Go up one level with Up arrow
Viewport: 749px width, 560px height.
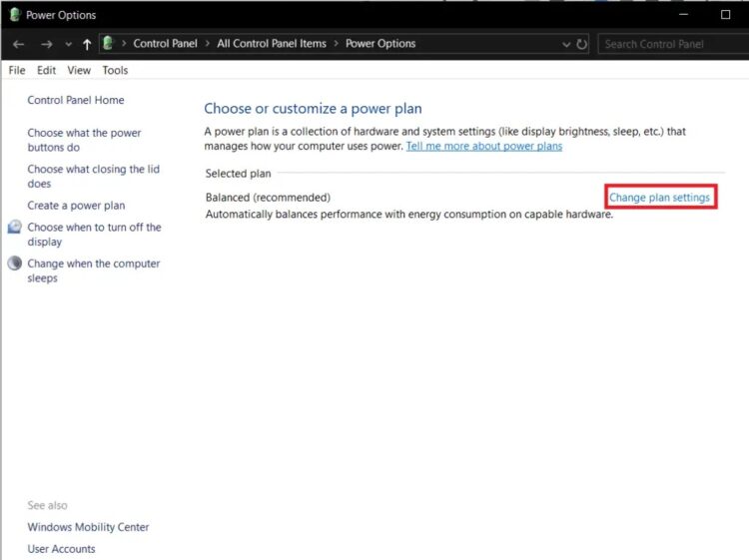pos(87,44)
